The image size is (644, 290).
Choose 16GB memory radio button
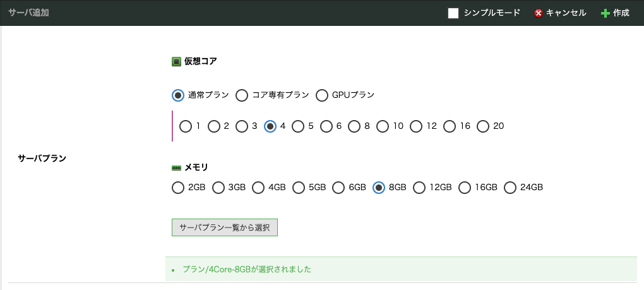click(x=465, y=188)
